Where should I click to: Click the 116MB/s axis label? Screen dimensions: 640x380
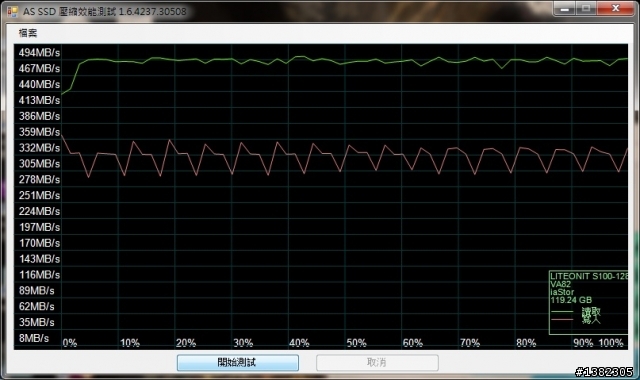tap(39, 275)
